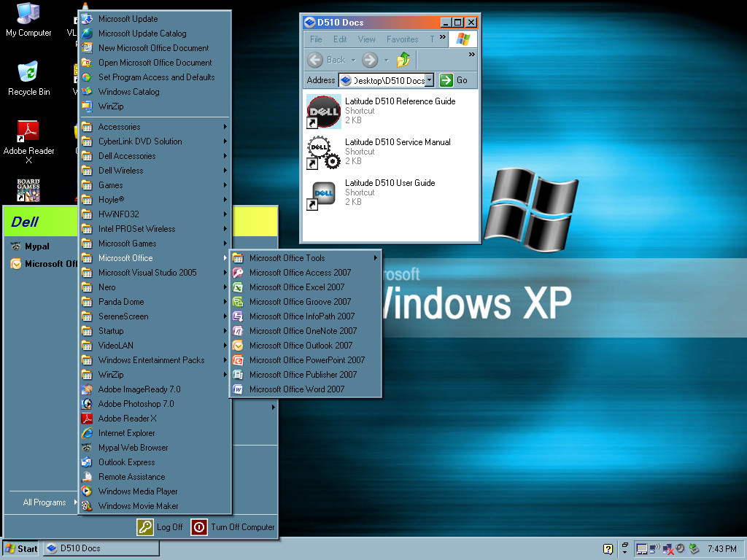This screenshot has width=747, height=560.
Task: Launch Microsoft Office Word 2007
Action: point(306,389)
